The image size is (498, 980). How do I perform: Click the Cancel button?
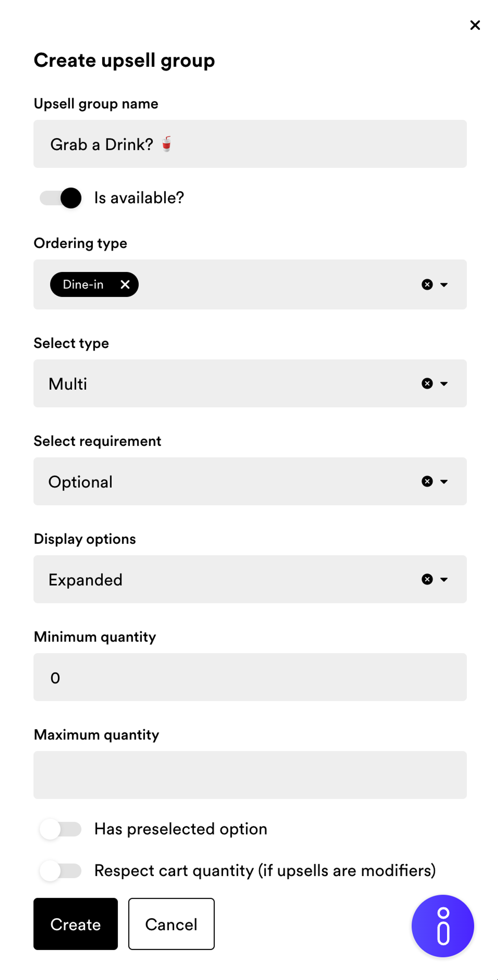point(171,924)
